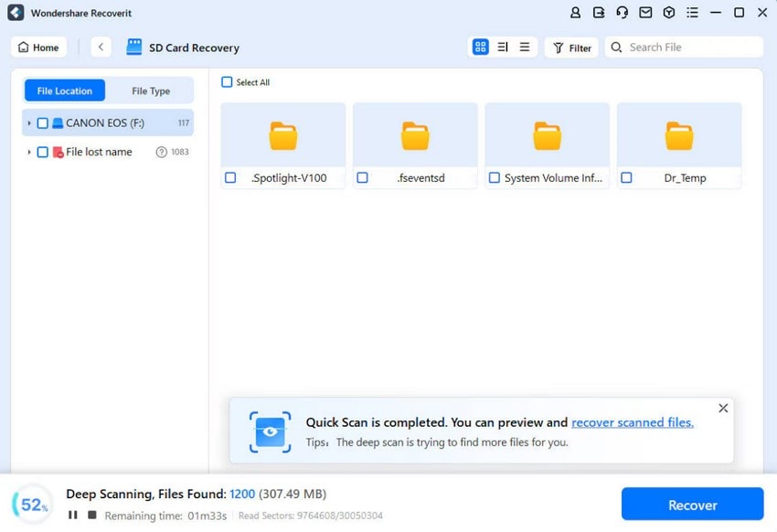The height and width of the screenshot is (532, 777).
Task: Switch to detail preview view
Action: 503,47
